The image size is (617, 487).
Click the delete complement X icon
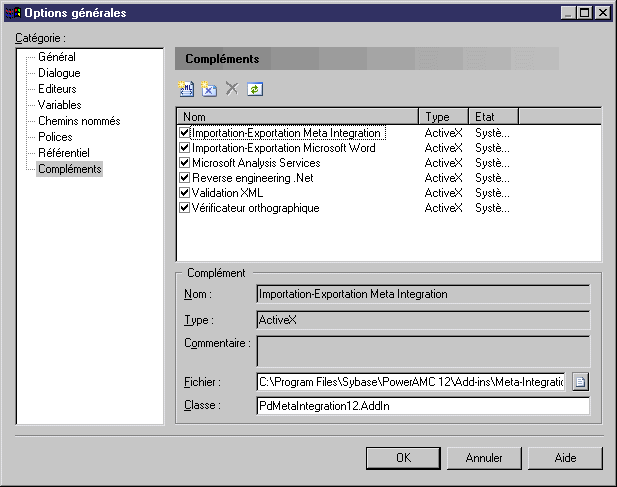[x=232, y=89]
